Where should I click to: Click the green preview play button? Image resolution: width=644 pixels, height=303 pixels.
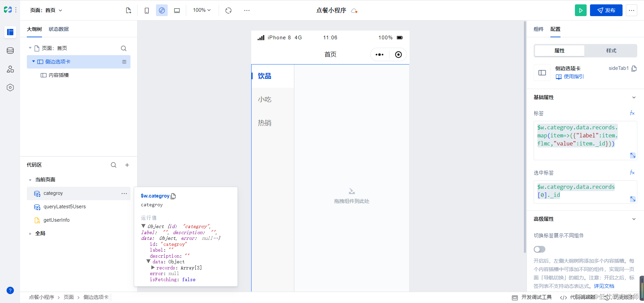[x=581, y=10]
